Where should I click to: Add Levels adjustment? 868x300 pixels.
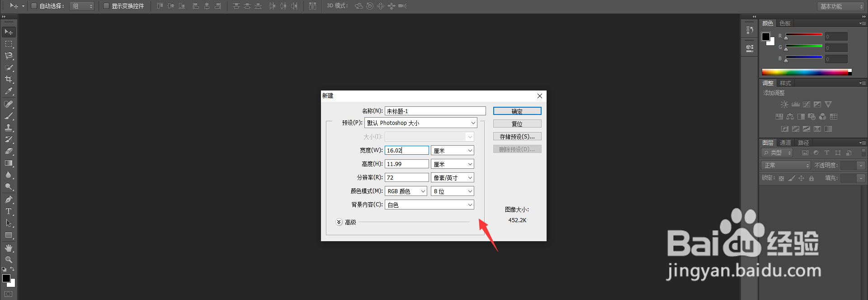click(x=796, y=104)
